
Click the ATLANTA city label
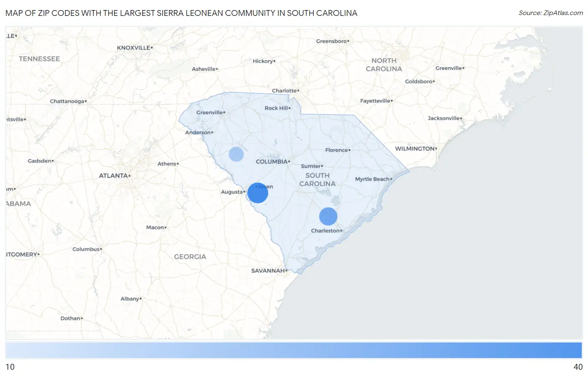(x=113, y=176)
